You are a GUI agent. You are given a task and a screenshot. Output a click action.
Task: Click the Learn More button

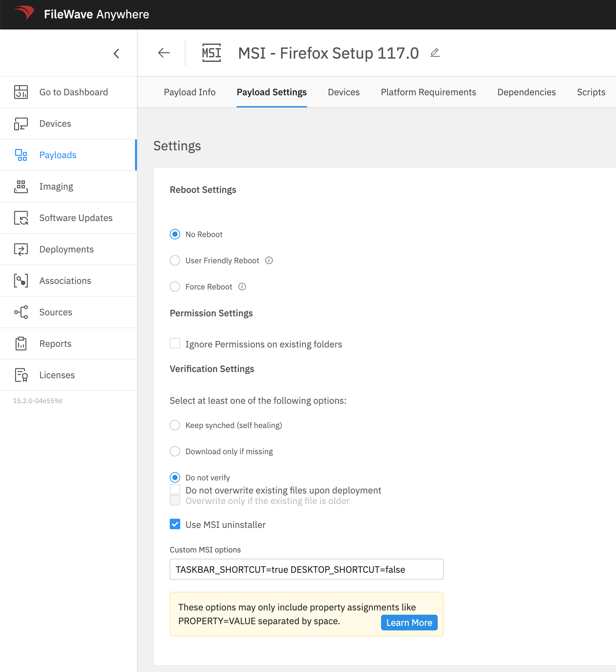pyautogui.click(x=409, y=622)
